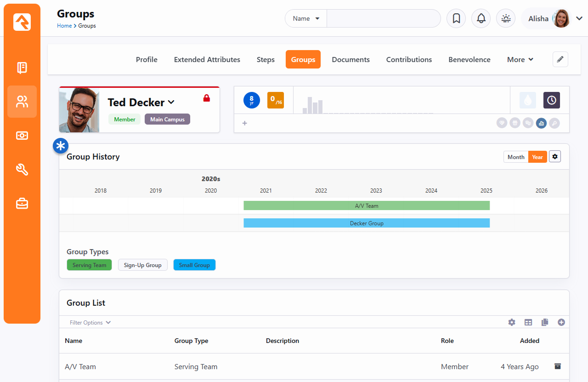The image size is (588, 382).
Task: Expand Filter Options in Group List
Action: tap(90, 322)
